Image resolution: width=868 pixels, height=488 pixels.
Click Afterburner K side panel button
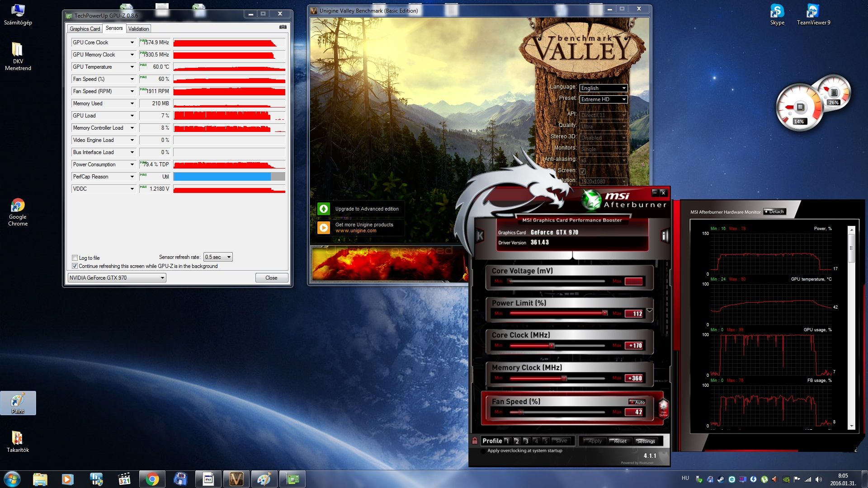[x=480, y=235]
